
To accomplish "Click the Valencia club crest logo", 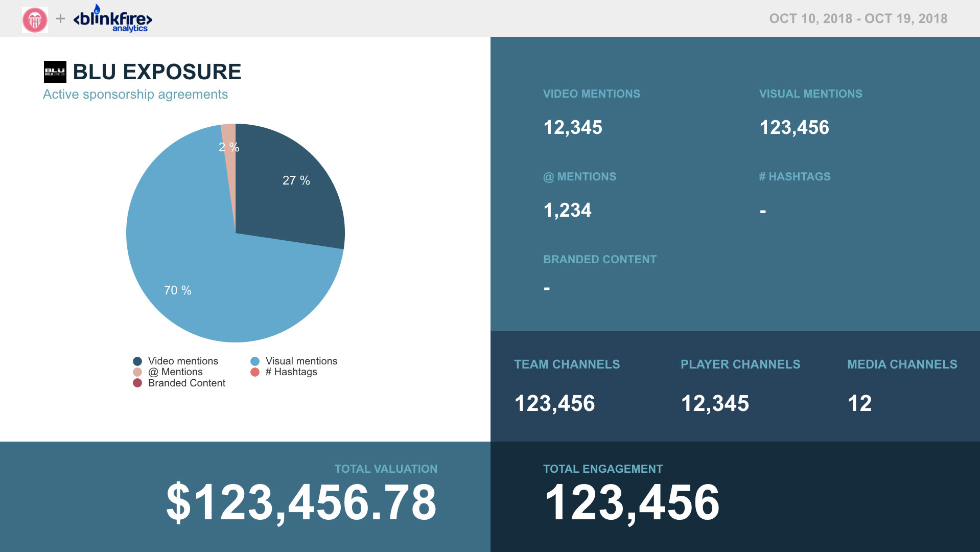I will 35,20.
